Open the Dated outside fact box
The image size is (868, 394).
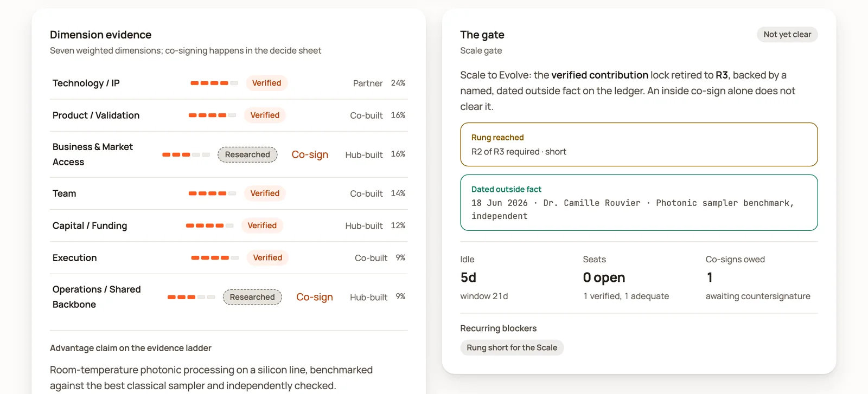coord(639,202)
